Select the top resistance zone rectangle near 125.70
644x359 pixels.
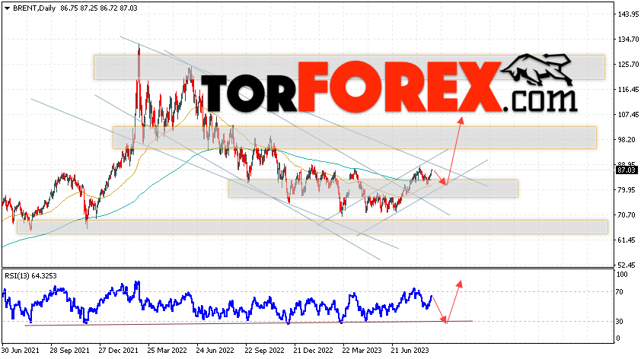[x=349, y=67]
